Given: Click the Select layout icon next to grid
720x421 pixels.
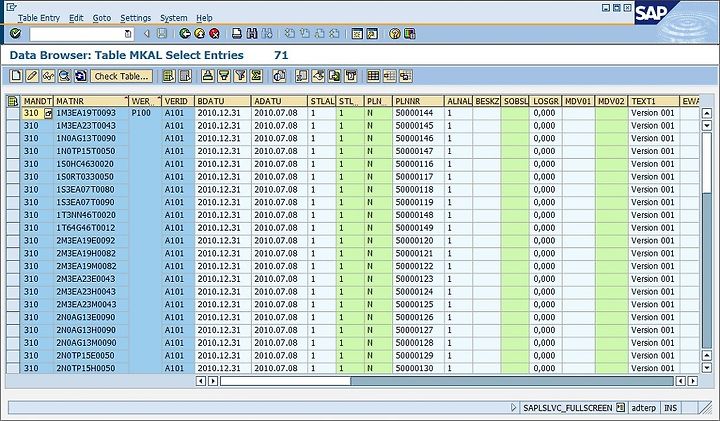Looking at the screenshot, I should (389, 76).
